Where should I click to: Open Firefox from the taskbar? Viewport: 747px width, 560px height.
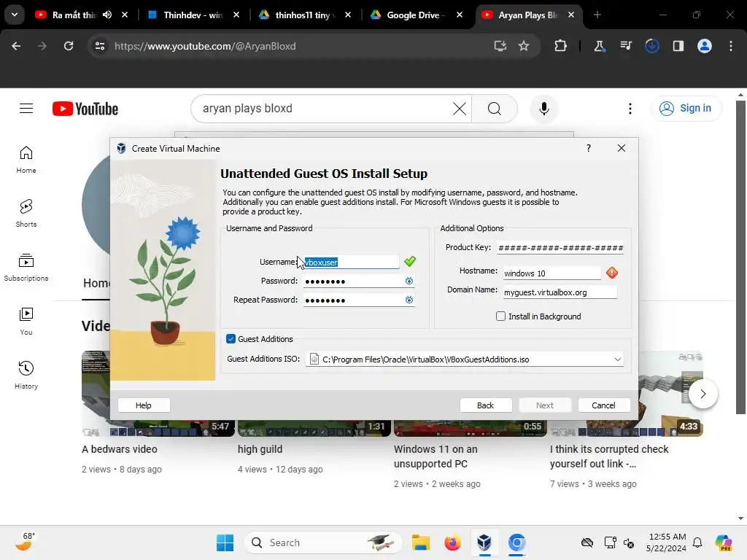coord(452,542)
